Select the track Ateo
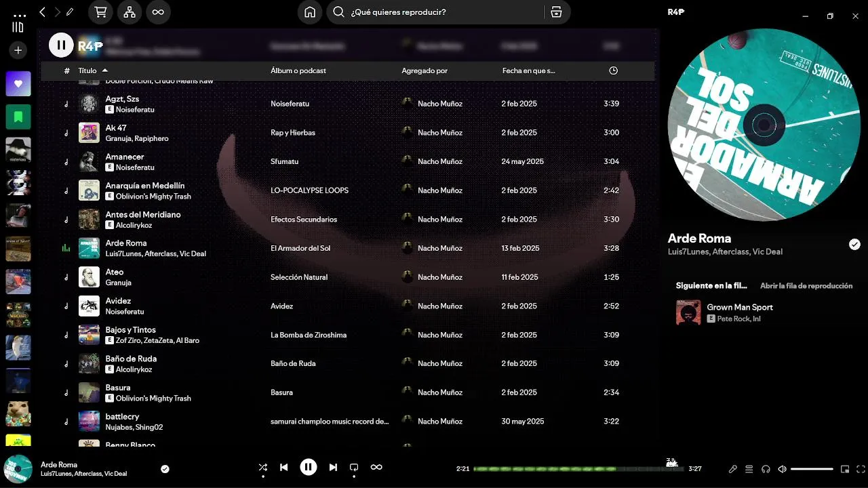 [x=115, y=272]
